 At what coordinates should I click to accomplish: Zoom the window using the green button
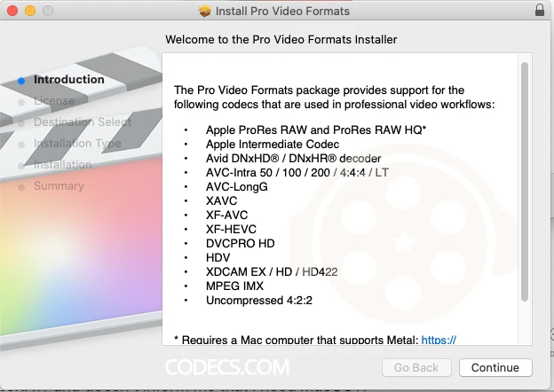[x=50, y=12]
